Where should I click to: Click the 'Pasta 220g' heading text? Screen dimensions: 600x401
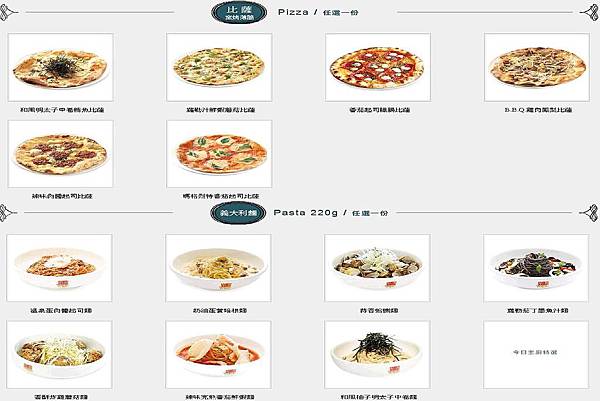pos(305,212)
